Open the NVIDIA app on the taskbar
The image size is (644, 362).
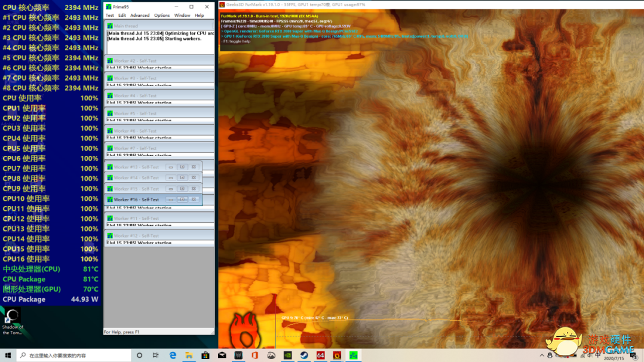coord(287,355)
